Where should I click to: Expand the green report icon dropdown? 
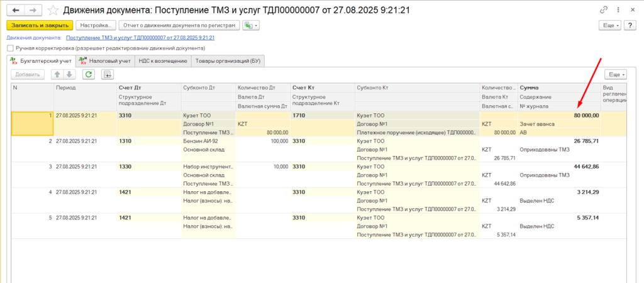pyautogui.click(x=252, y=25)
